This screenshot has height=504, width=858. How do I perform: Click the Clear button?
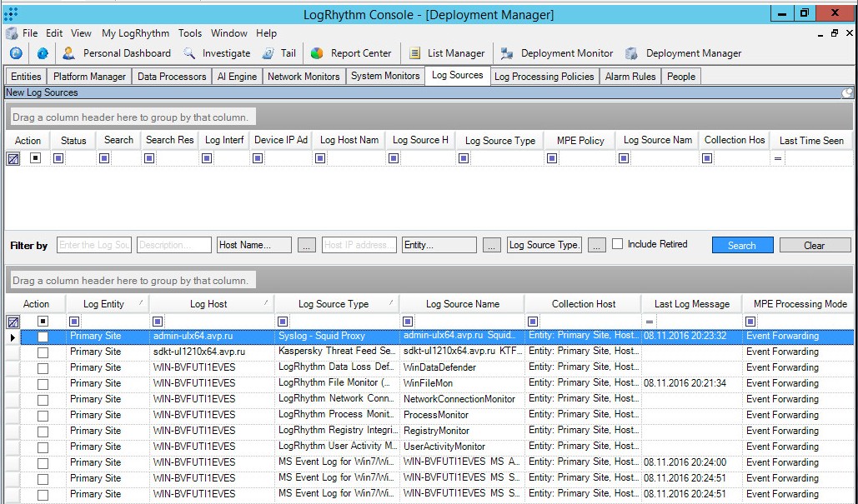814,244
